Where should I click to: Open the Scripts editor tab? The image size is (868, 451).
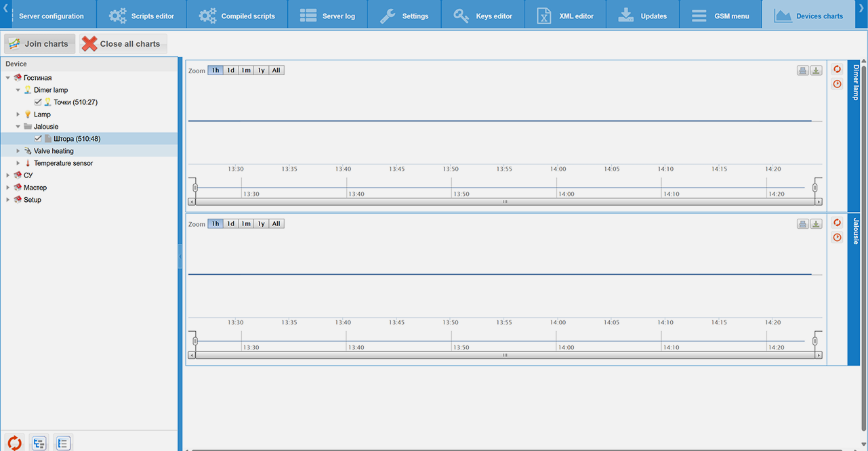142,16
